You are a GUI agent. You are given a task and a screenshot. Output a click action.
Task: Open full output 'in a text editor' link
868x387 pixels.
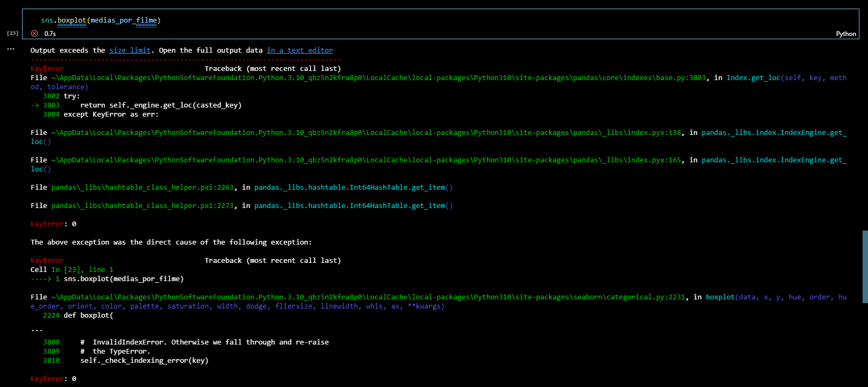click(x=300, y=50)
